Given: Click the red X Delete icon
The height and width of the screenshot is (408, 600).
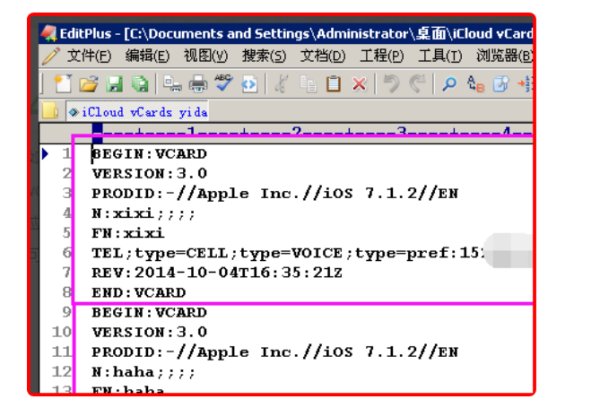Looking at the screenshot, I should tap(359, 84).
